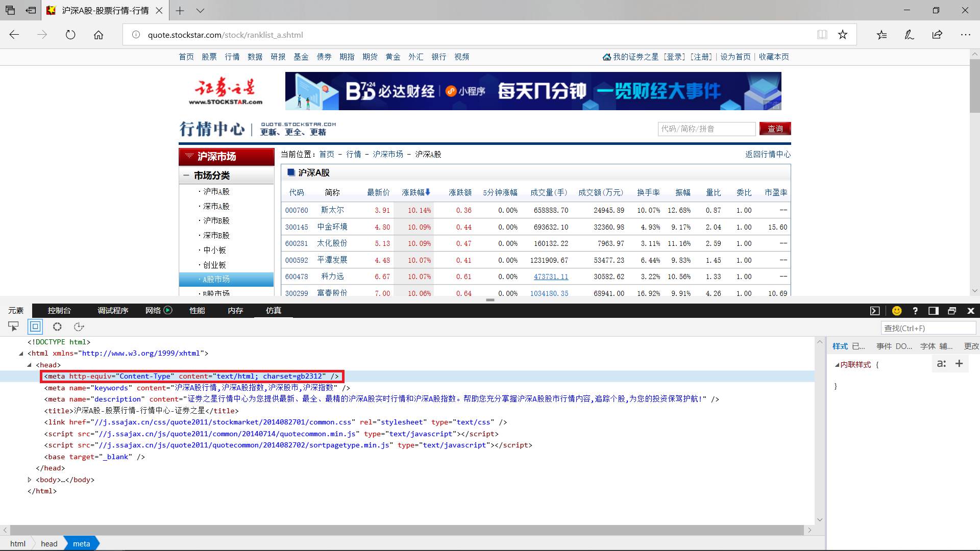Switch to the 控制台 DevTools tab

59,310
